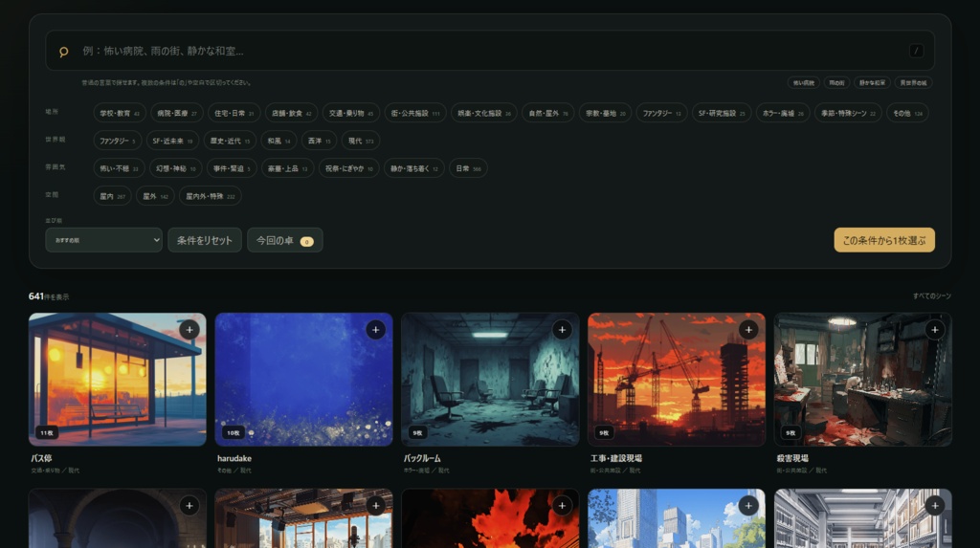This screenshot has height=548, width=980.
Task: Toggle the 屋内外・特殊 space filter
Action: [x=210, y=196]
